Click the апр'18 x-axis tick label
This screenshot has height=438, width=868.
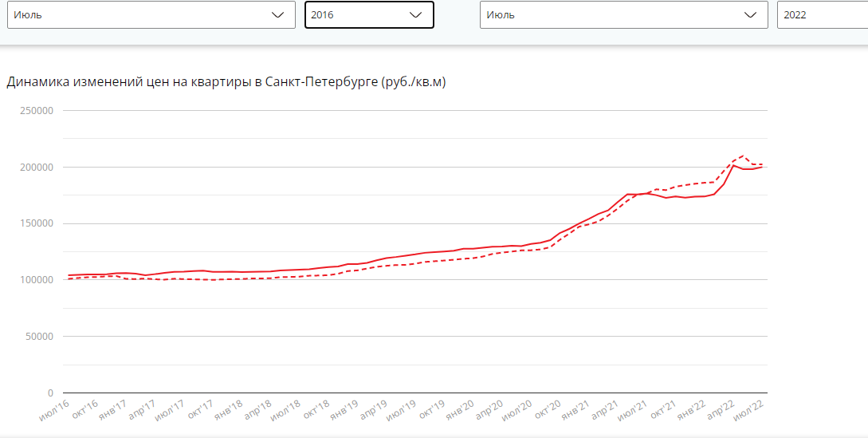pos(257,412)
